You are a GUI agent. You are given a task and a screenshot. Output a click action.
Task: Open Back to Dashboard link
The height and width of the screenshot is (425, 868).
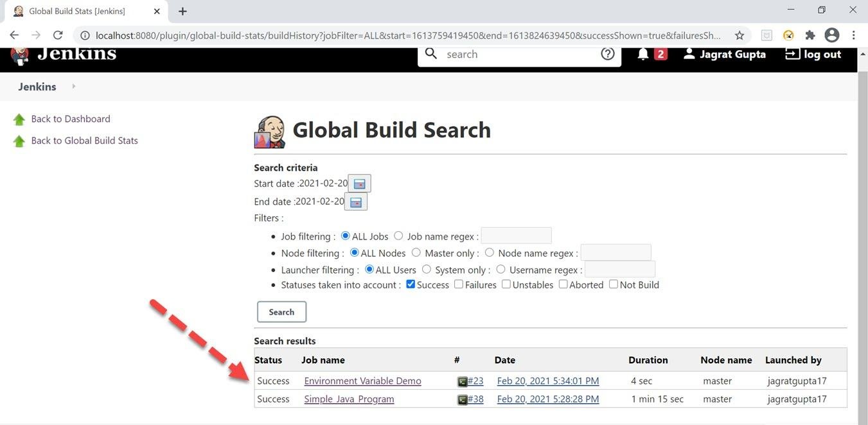71,119
